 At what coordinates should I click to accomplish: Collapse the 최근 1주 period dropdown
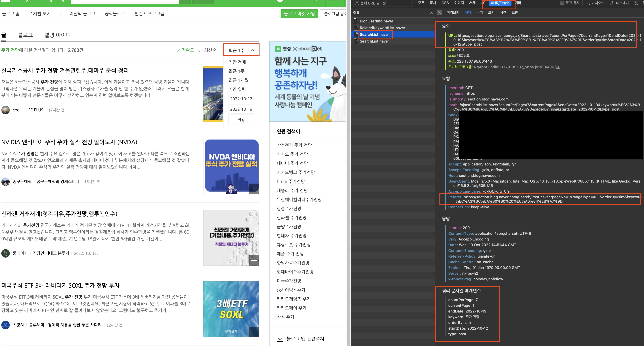[253, 50]
